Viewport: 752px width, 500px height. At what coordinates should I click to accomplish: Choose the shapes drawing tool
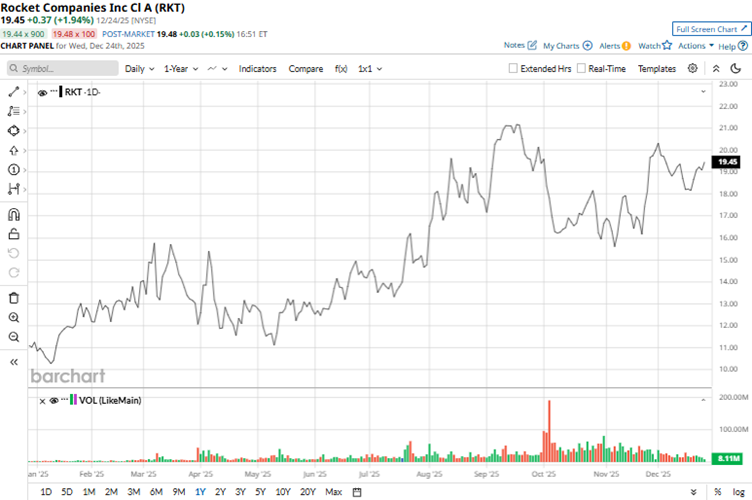(13, 130)
